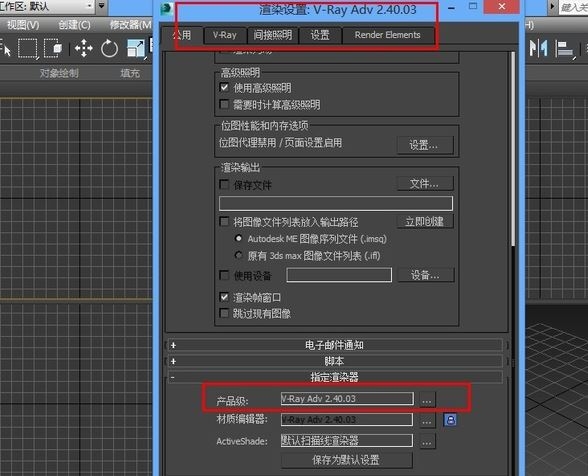
Task: Click the search keyword input field
Action: click(573, 7)
